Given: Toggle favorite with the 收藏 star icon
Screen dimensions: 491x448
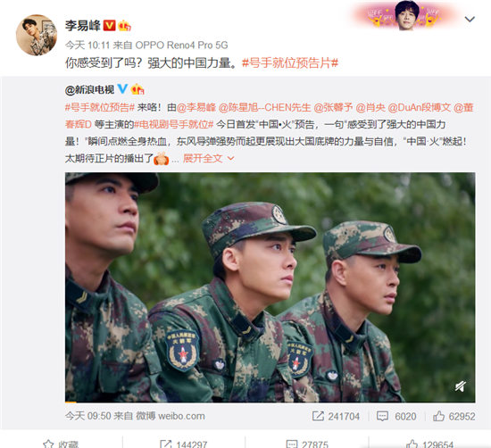Looking at the screenshot, I should coord(48,444).
